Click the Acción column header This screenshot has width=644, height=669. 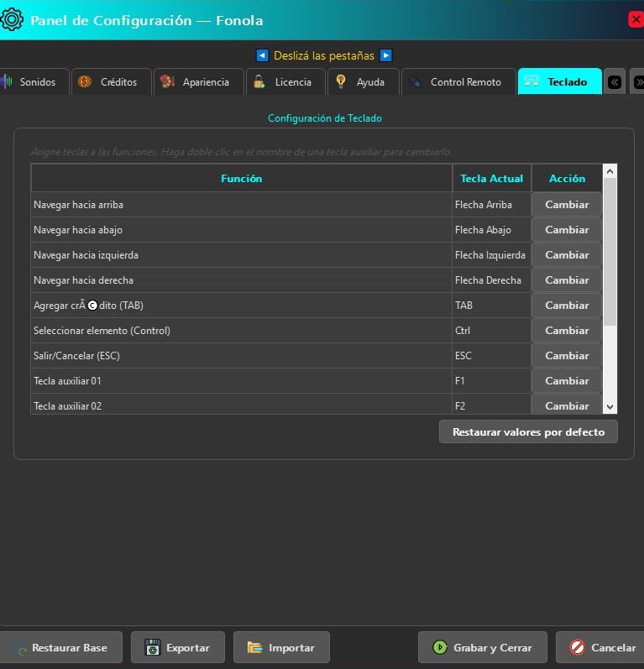tap(568, 178)
